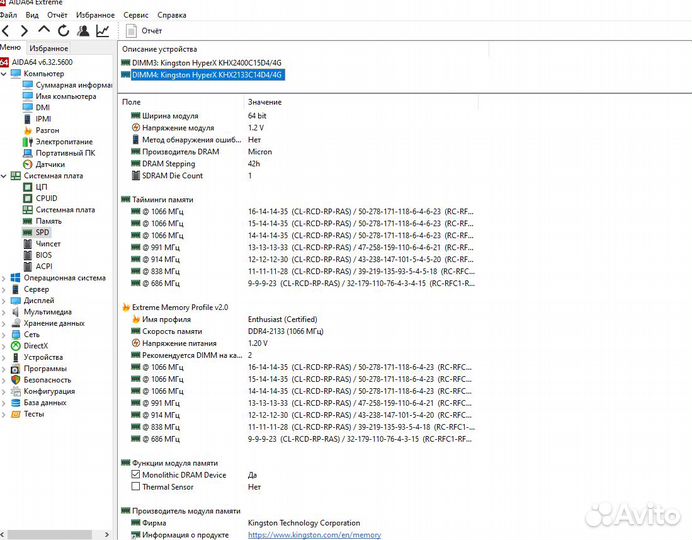This screenshot has width=692, height=540.
Task: Click the sidebar horizontal scrollbar thumb
Action: [x=49, y=535]
